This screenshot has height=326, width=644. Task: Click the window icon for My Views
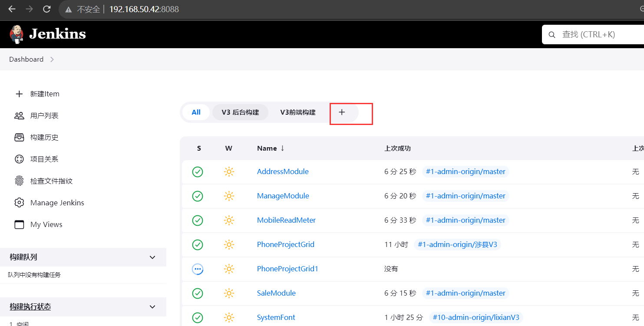tap(19, 224)
